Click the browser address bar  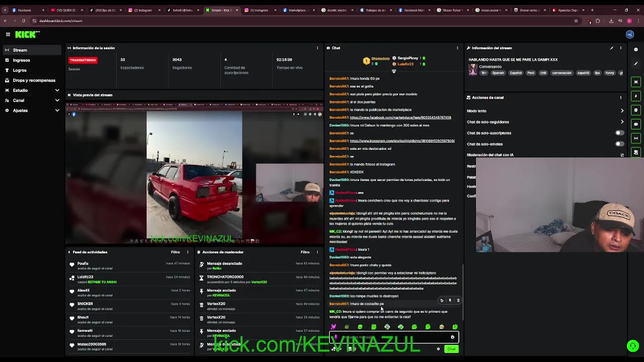click(x=302, y=21)
